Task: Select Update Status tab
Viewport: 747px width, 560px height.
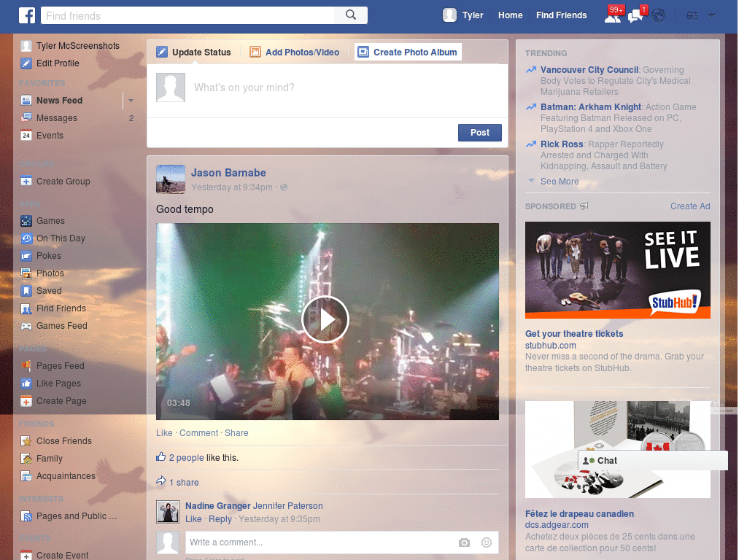Action: pyautogui.click(x=194, y=52)
